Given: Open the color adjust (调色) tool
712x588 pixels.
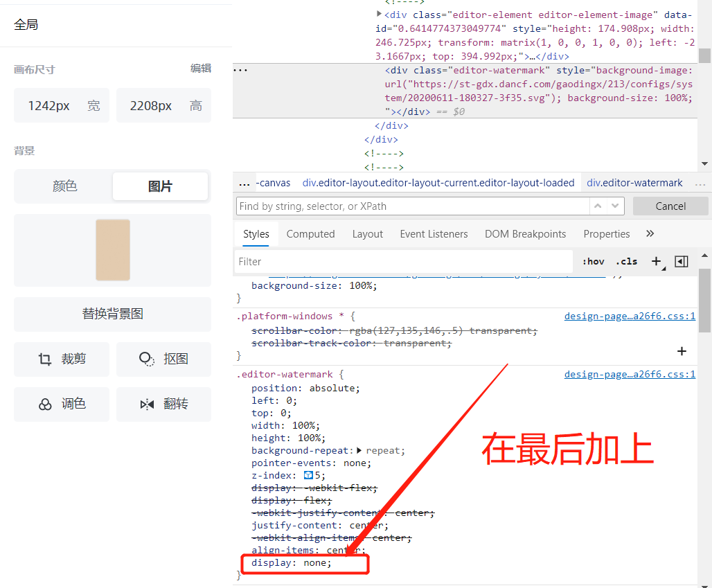Looking at the screenshot, I should pyautogui.click(x=62, y=404).
